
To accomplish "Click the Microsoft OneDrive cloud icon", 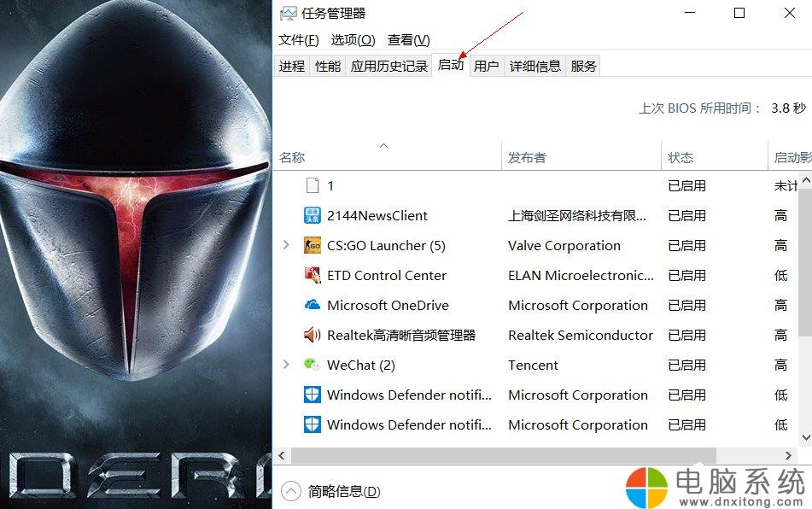I will click(x=312, y=305).
